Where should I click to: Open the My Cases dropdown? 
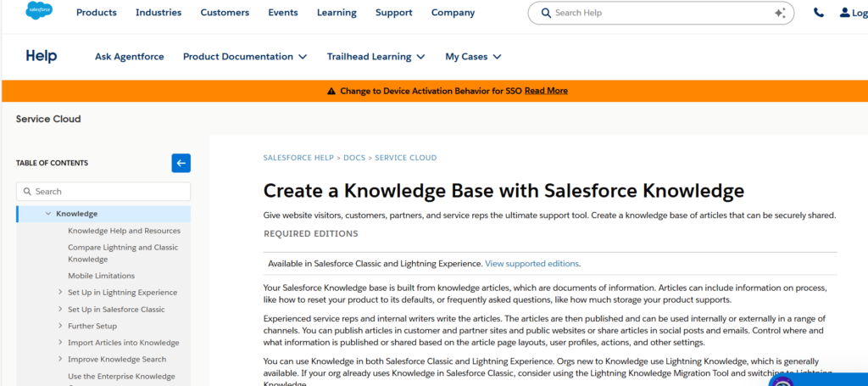[473, 57]
